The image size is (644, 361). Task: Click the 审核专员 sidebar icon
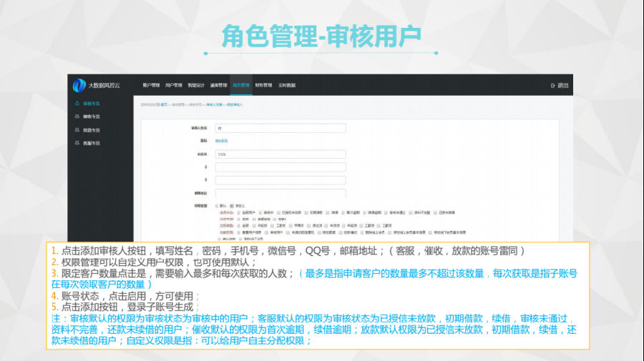click(x=77, y=104)
